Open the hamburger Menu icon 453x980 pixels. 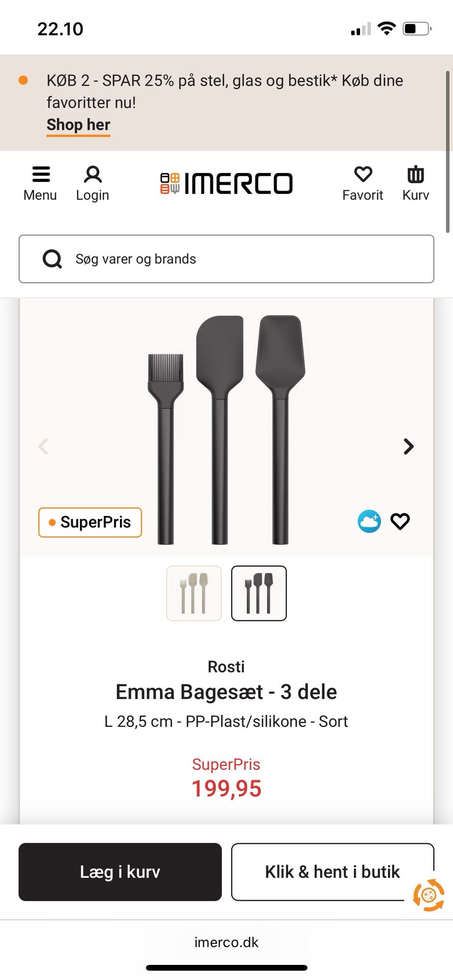[x=41, y=174]
